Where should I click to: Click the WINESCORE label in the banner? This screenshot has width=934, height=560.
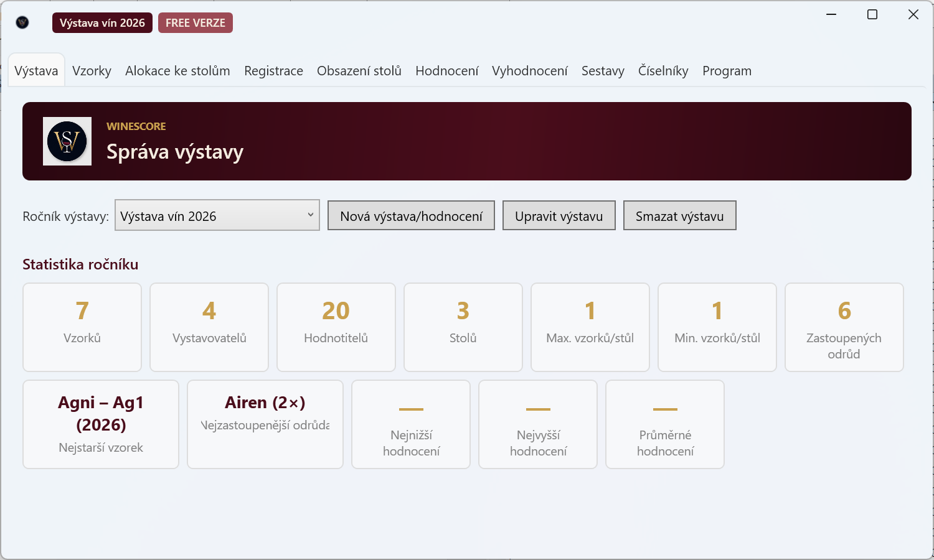(136, 126)
